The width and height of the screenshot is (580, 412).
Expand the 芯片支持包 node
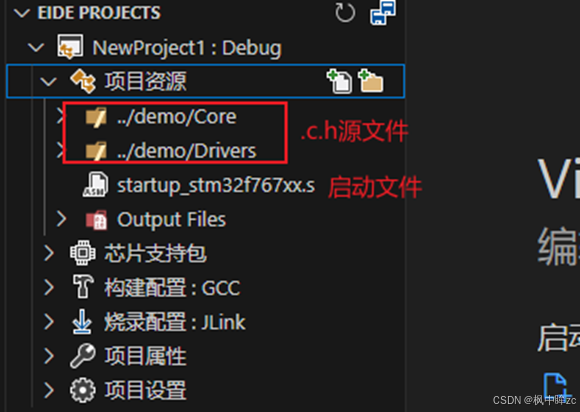coord(49,253)
